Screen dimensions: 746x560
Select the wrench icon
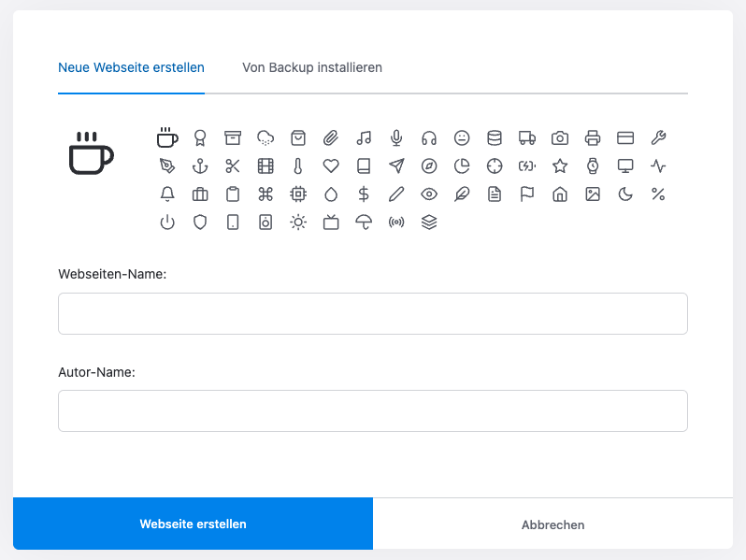658,138
